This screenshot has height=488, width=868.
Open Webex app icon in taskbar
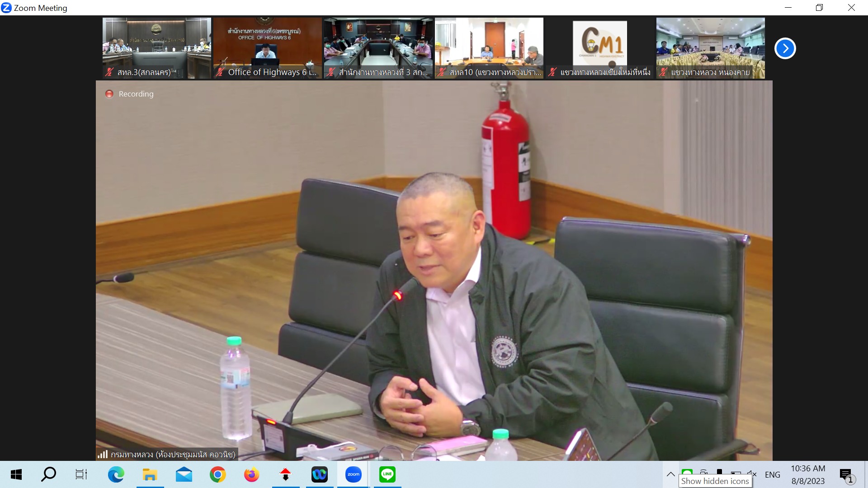coord(319,474)
